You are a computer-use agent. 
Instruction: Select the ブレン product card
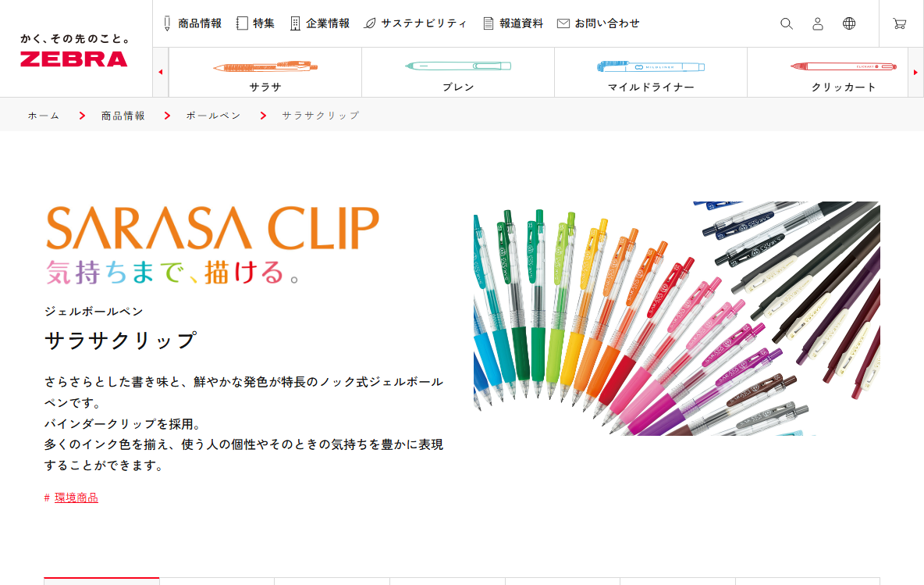tap(458, 73)
